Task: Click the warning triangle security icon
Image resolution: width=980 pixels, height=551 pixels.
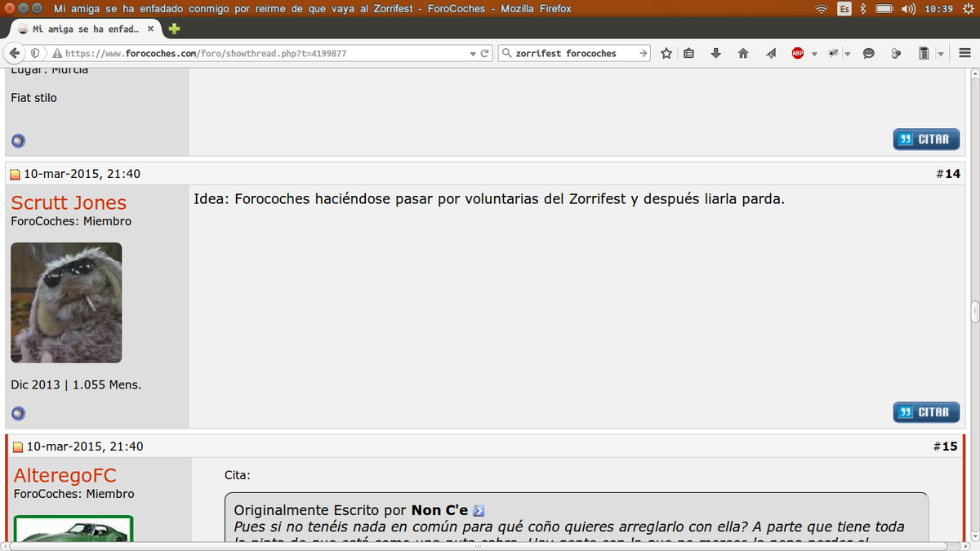Action: tap(57, 54)
